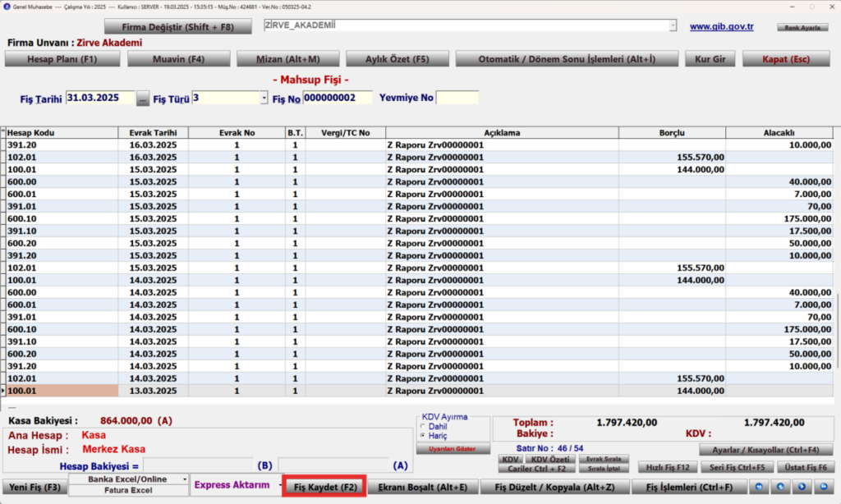Open the date picker beside Fiş Tarihi
Viewport: 841px width, 504px height.
click(142, 99)
